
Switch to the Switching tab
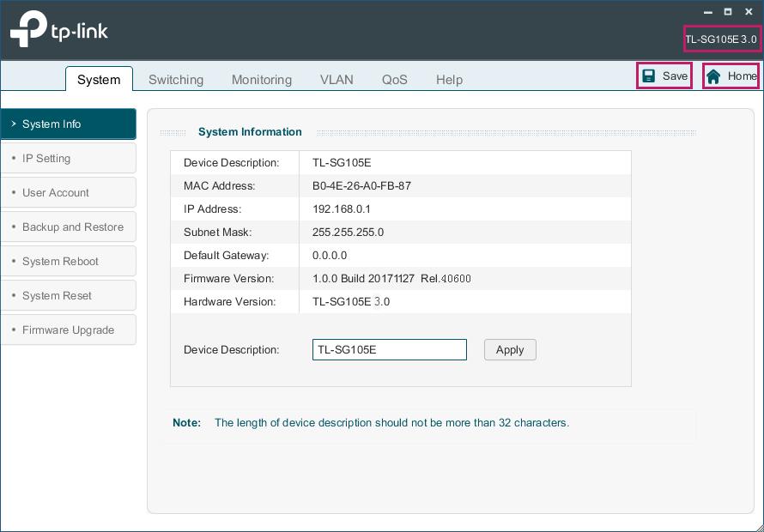176,80
